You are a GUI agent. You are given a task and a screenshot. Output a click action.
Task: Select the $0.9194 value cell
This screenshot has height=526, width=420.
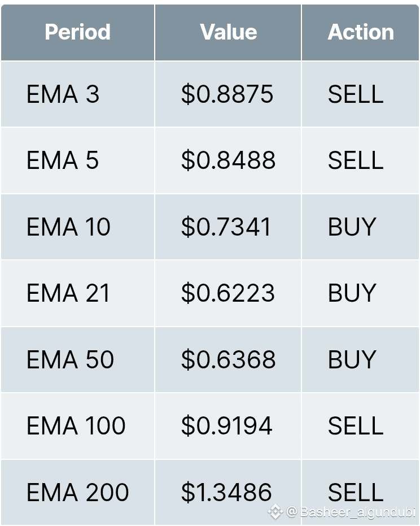227,426
